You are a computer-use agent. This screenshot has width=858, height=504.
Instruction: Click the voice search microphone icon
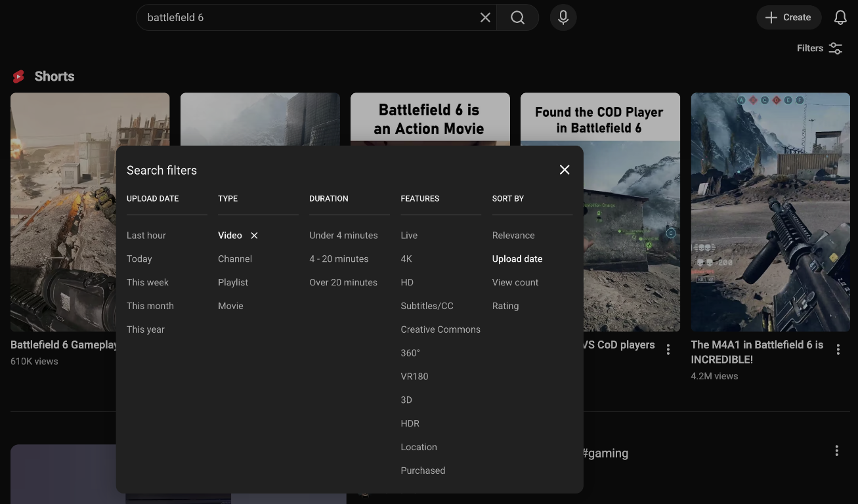click(563, 17)
